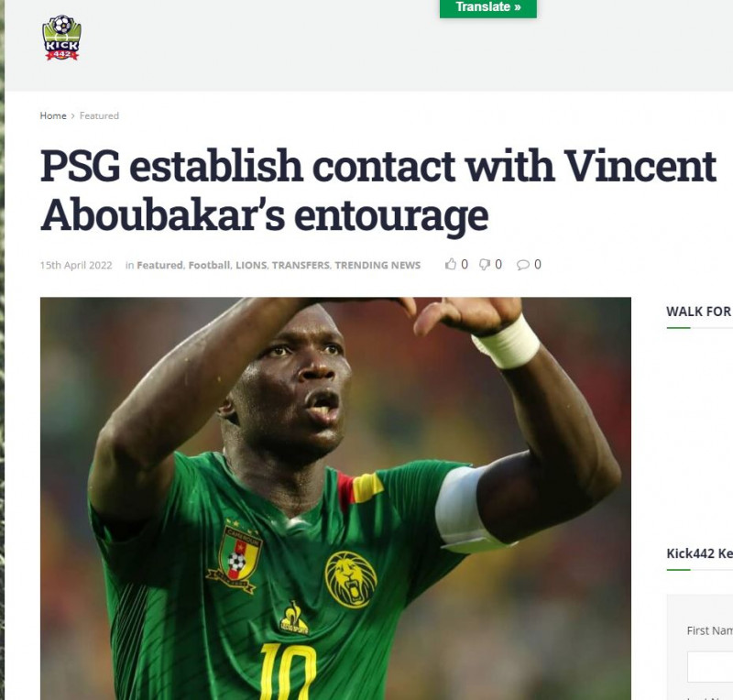733x700 pixels.
Task: Open the Translate button
Action: tap(488, 8)
